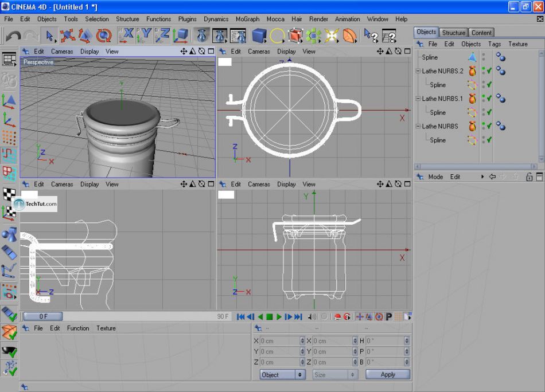545x392 pixels.
Task: Expand the Mode arrow in attribute manager
Action: tap(482, 177)
